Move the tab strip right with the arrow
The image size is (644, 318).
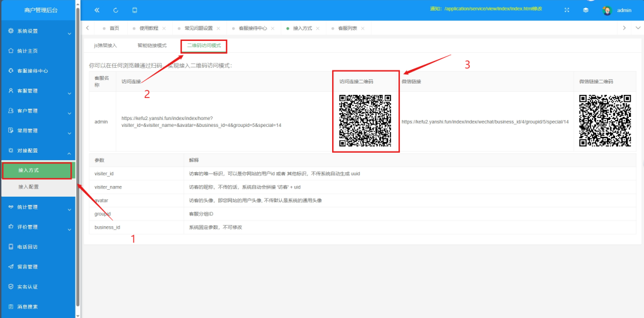[625, 28]
